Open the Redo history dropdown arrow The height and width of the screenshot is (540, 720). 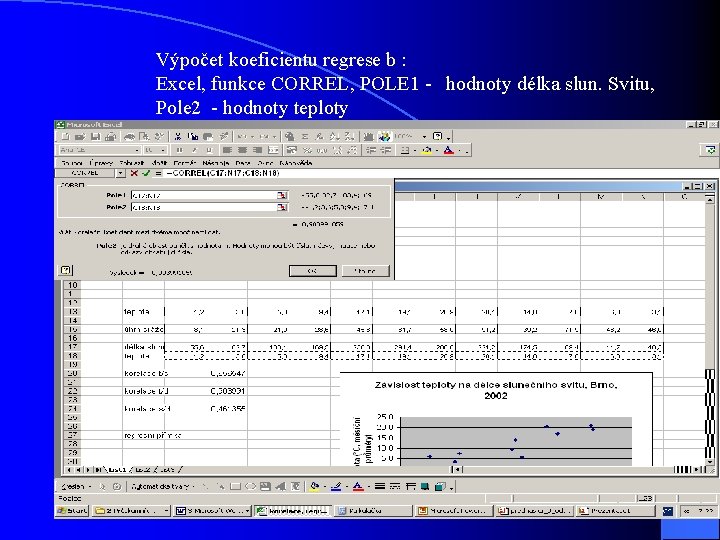pyautogui.click(x=274, y=136)
